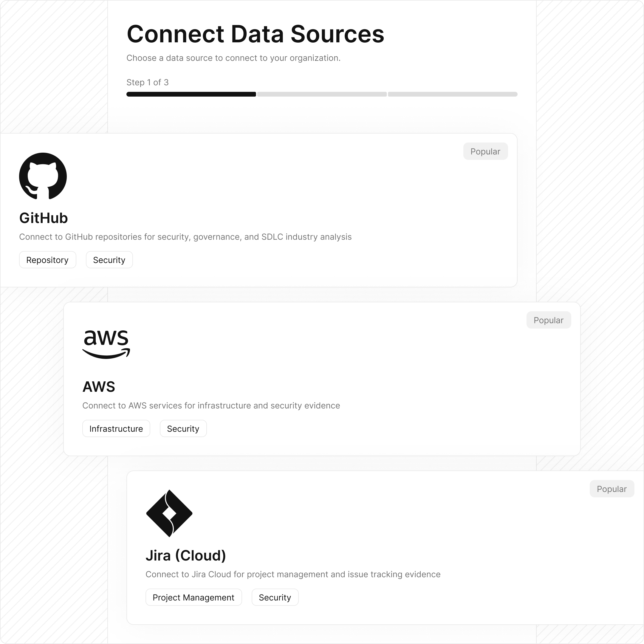644x644 pixels.
Task: Click the GitHub octocat logo
Action: [x=43, y=176]
